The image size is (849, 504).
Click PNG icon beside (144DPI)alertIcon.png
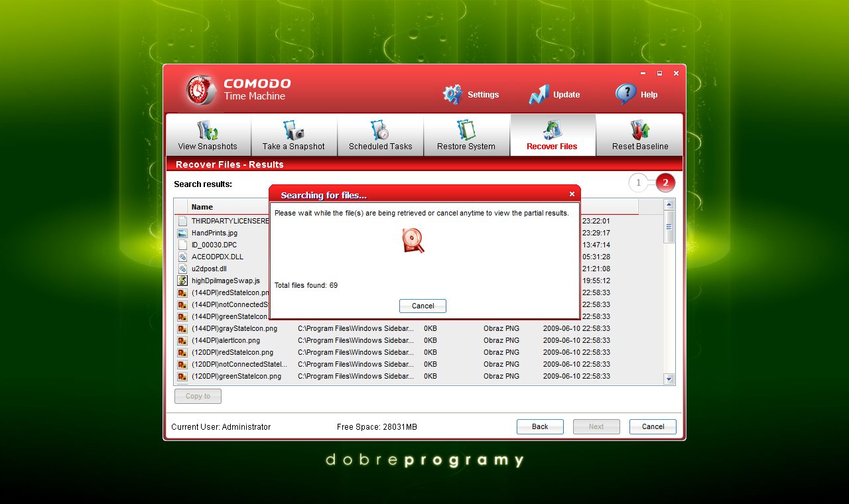[182, 340]
